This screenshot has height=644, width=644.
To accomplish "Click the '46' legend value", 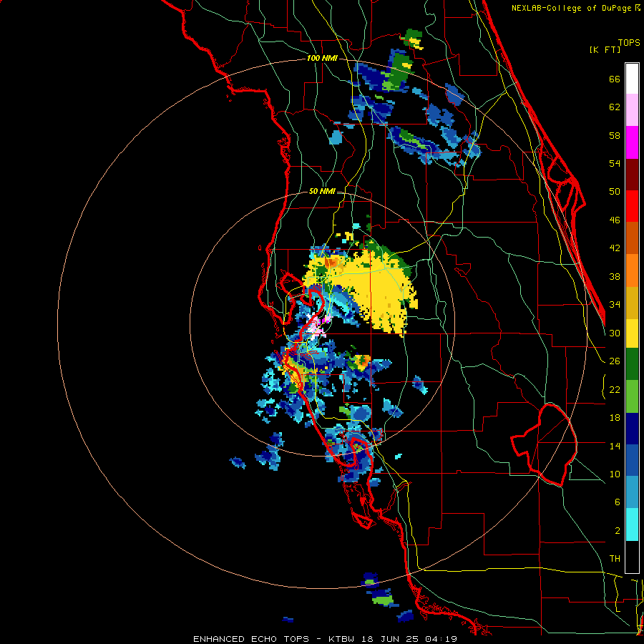I will 615,220.
